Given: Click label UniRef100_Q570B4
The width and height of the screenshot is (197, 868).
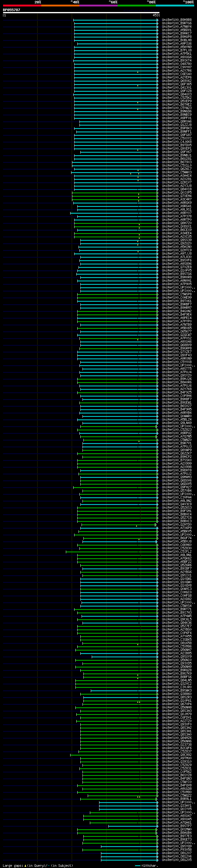Looking at the screenshot, I should (177, 491).
